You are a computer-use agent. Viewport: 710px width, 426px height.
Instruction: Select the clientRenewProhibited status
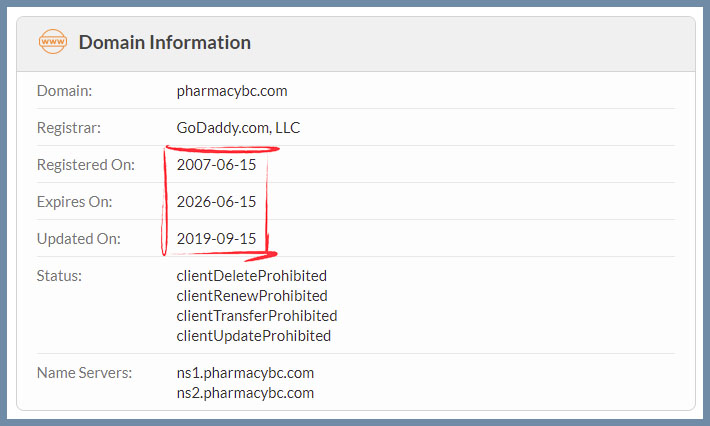tap(252, 296)
